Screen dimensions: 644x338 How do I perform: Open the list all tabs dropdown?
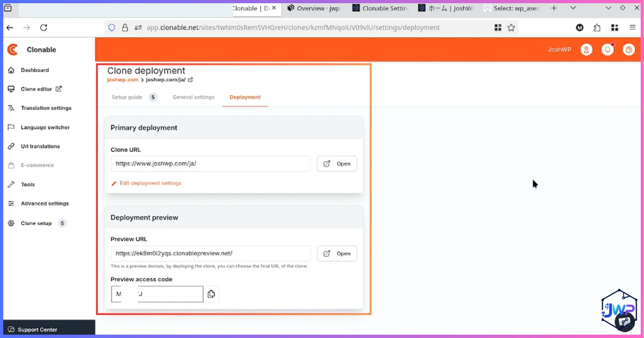point(573,8)
